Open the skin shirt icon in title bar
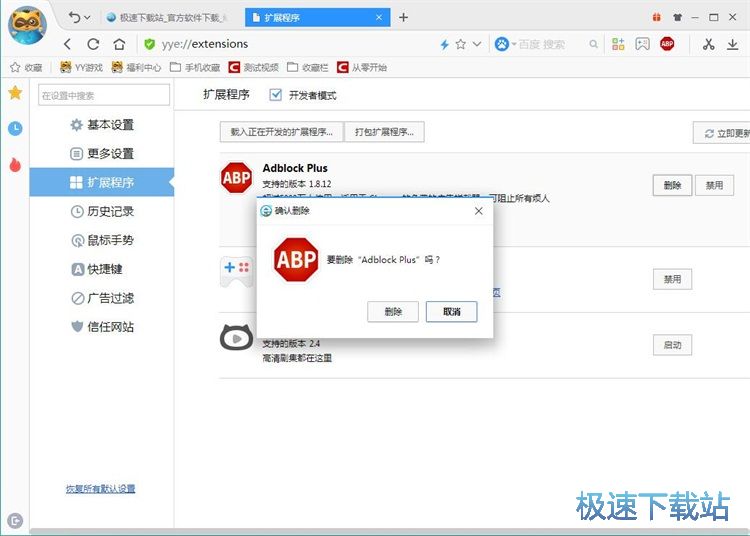The image size is (750, 536). point(677,17)
